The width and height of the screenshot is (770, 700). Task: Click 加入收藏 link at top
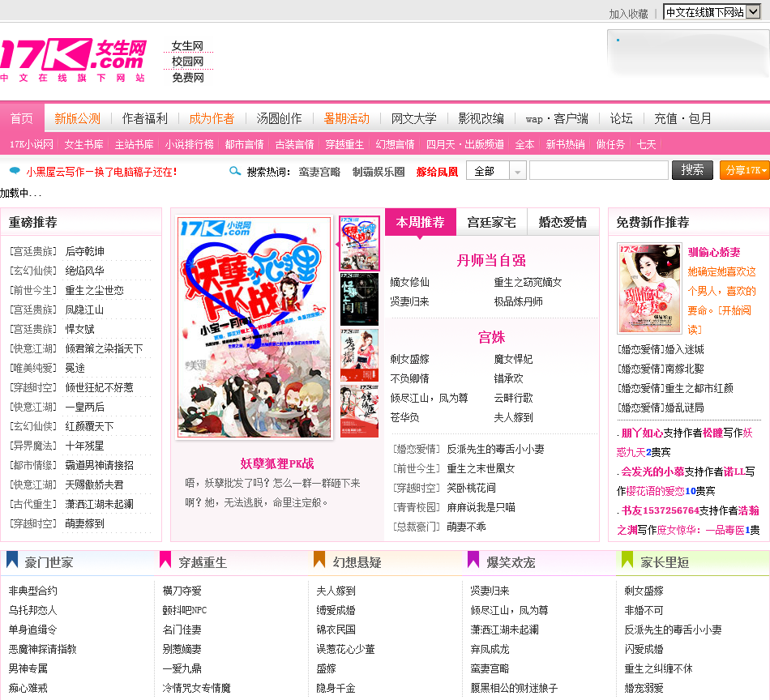pyautogui.click(x=629, y=14)
